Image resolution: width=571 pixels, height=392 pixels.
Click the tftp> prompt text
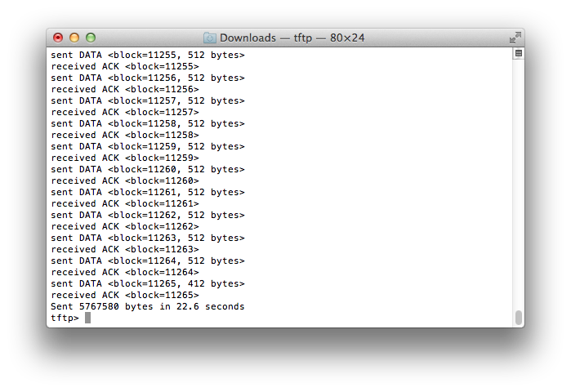(x=65, y=318)
